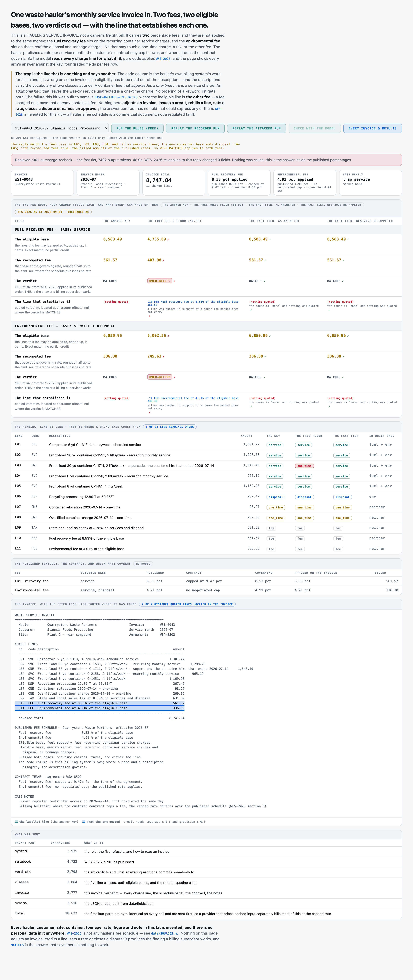Click the highlighted L11 line in the invoice text
This screenshot has height=980, width=413.
pos(100,708)
